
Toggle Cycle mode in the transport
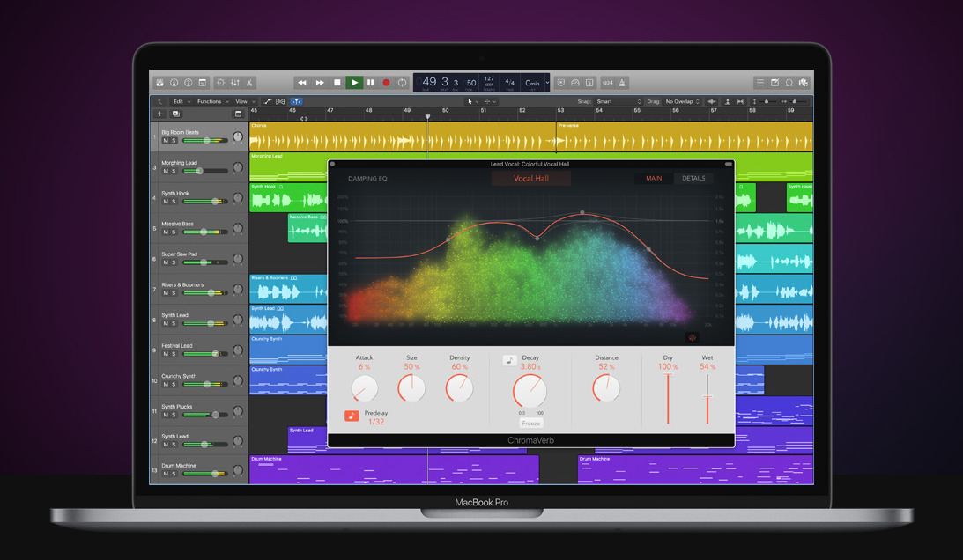(x=403, y=82)
